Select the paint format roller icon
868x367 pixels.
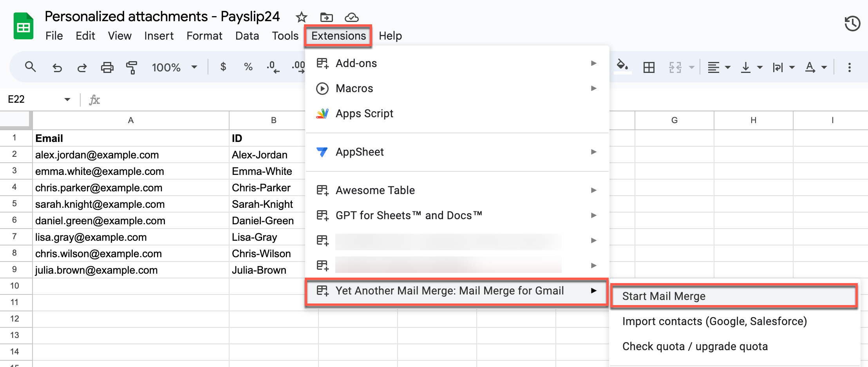click(x=132, y=67)
